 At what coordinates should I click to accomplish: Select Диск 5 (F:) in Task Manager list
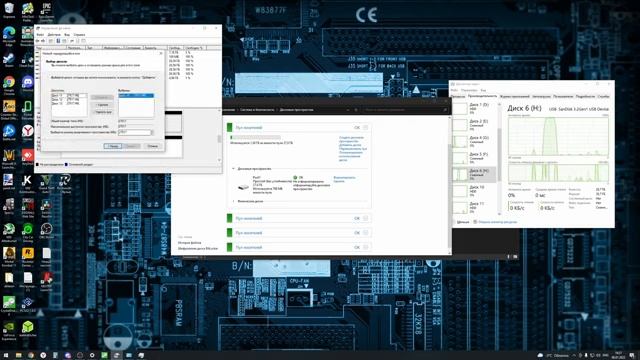(x=474, y=158)
